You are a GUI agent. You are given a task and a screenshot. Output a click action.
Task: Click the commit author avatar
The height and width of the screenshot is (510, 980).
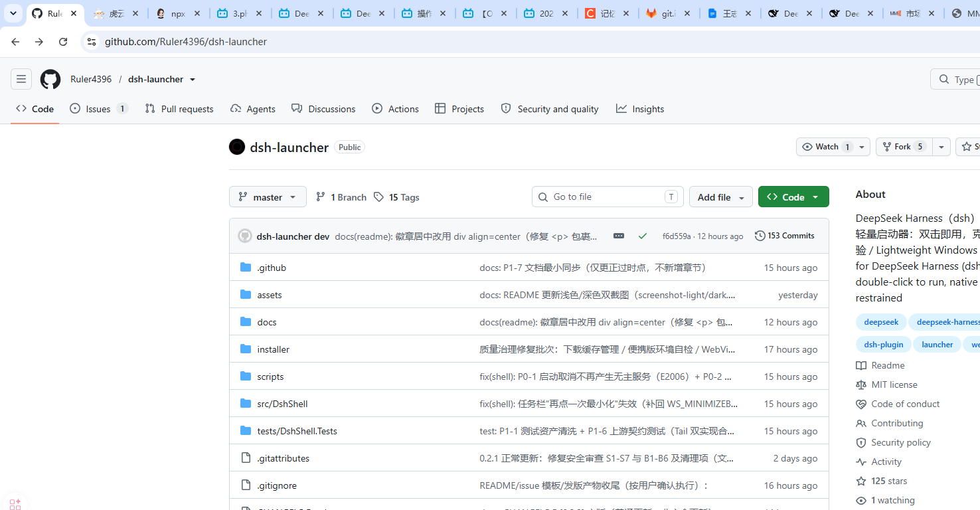[x=245, y=236]
